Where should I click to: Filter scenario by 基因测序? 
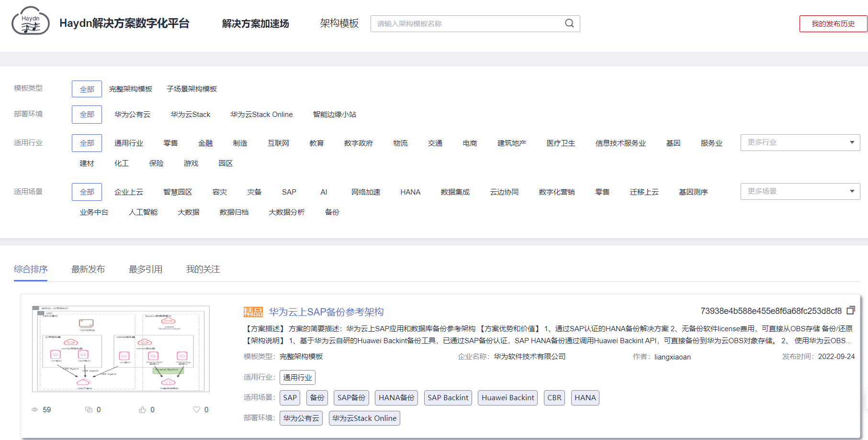(x=693, y=192)
